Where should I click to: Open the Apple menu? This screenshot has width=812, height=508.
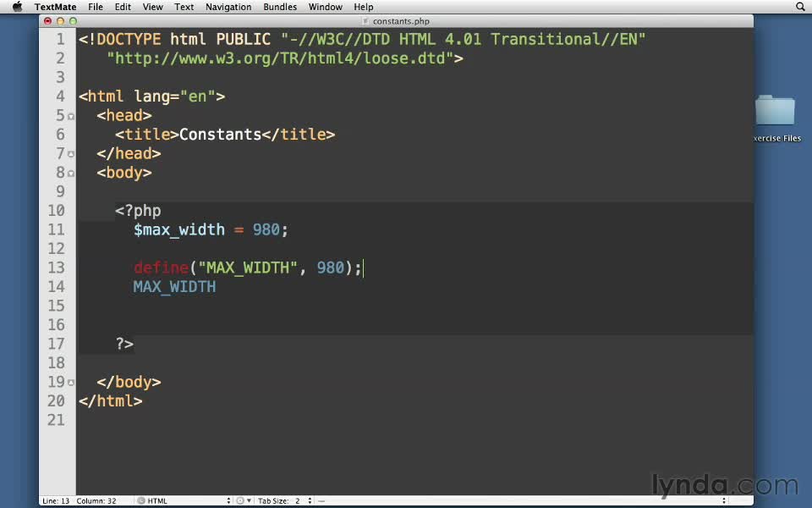coord(17,7)
